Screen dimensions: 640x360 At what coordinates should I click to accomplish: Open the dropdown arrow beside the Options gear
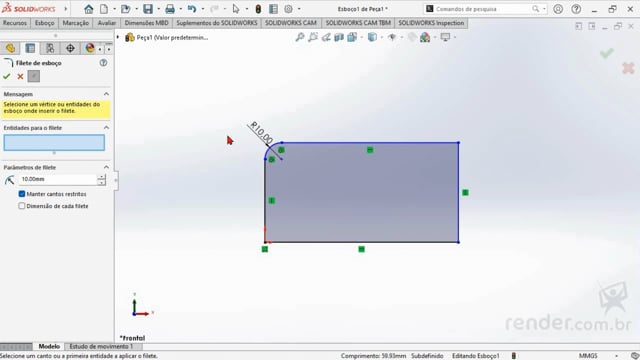(x=299, y=9)
